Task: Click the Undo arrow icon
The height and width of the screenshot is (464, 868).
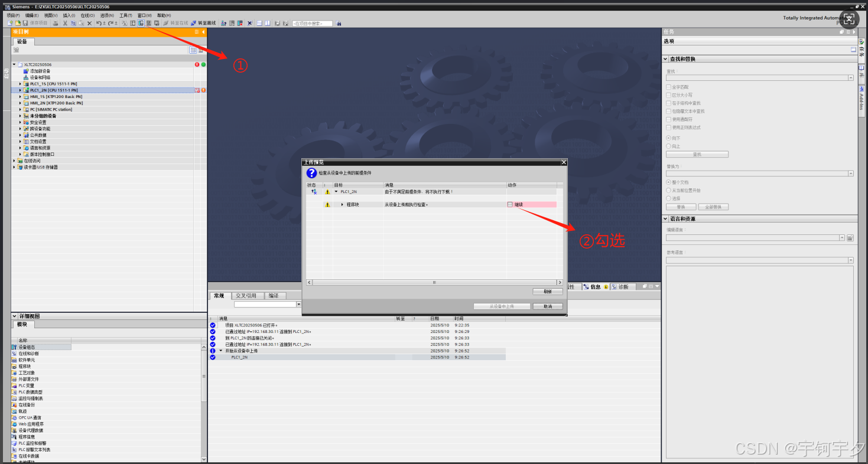Action: pyautogui.click(x=99, y=23)
